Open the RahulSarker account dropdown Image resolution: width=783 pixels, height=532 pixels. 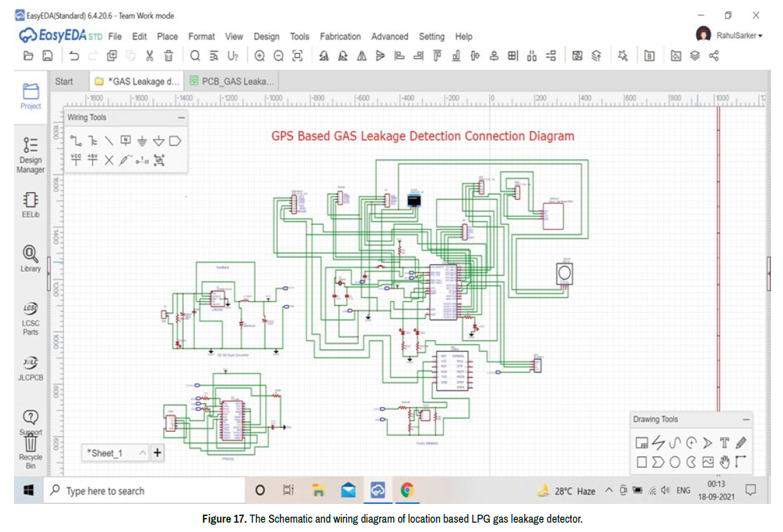click(x=738, y=35)
